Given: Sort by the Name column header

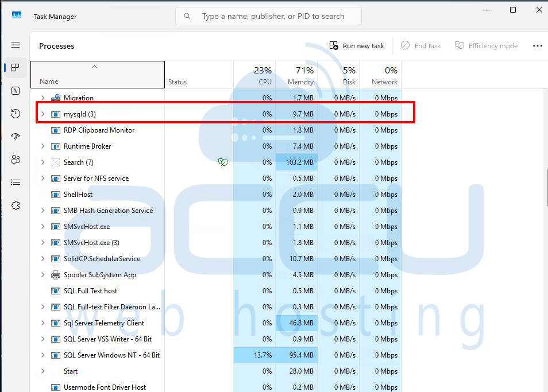Looking at the screenshot, I should point(98,75).
